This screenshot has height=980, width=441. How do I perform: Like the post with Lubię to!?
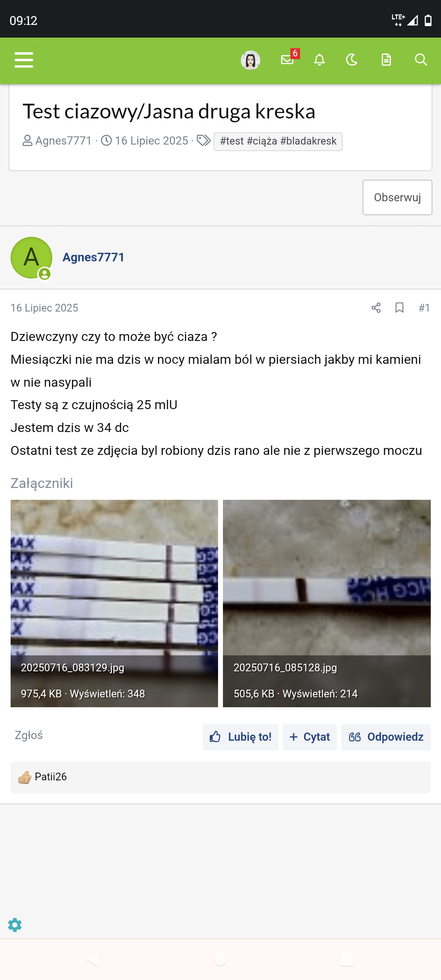[x=241, y=737]
